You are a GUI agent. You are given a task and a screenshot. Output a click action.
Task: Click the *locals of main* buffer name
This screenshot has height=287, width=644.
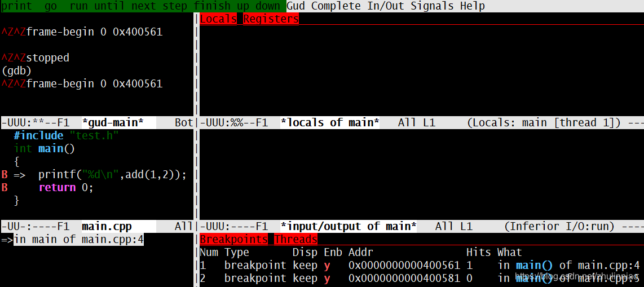[330, 123]
